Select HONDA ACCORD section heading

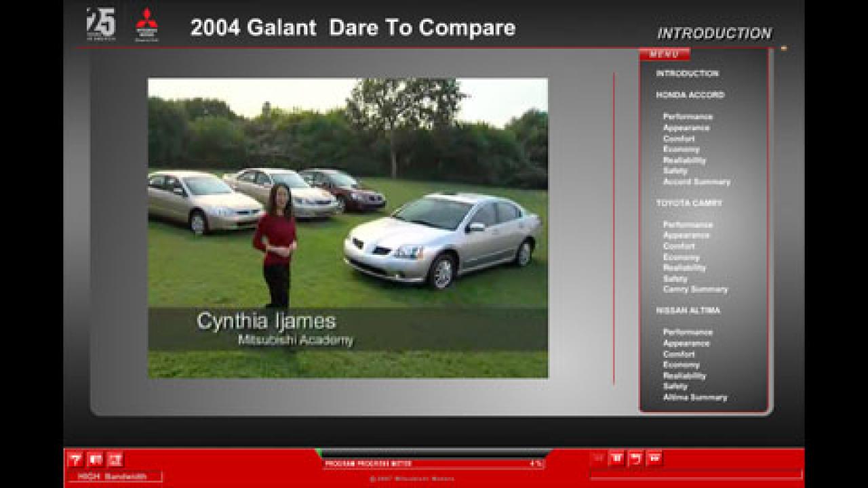pyautogui.click(x=690, y=95)
